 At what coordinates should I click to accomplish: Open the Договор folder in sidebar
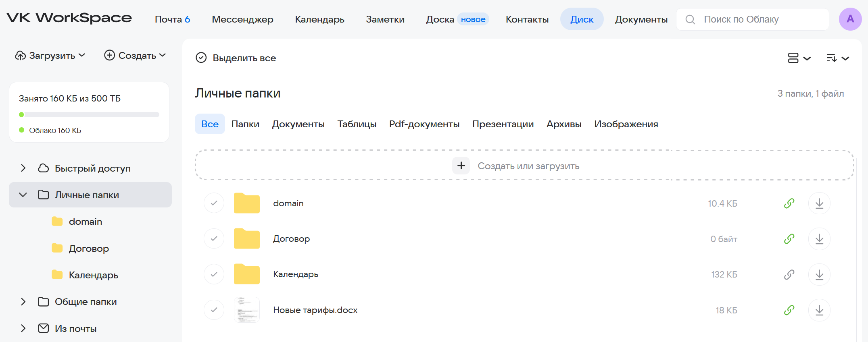(x=89, y=249)
